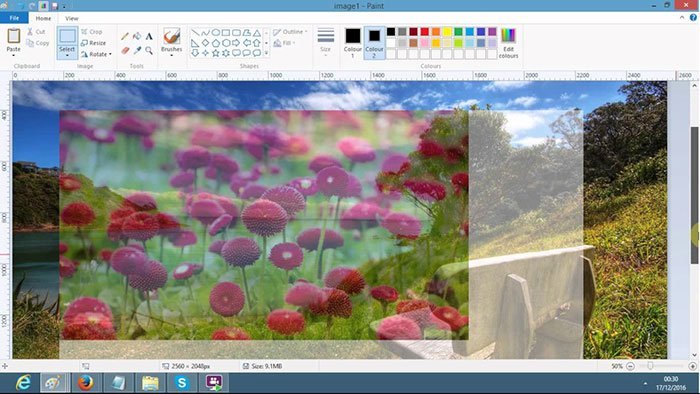Choose the Down arrow shape
This screenshot has width=700, height=394.
click(195, 53)
